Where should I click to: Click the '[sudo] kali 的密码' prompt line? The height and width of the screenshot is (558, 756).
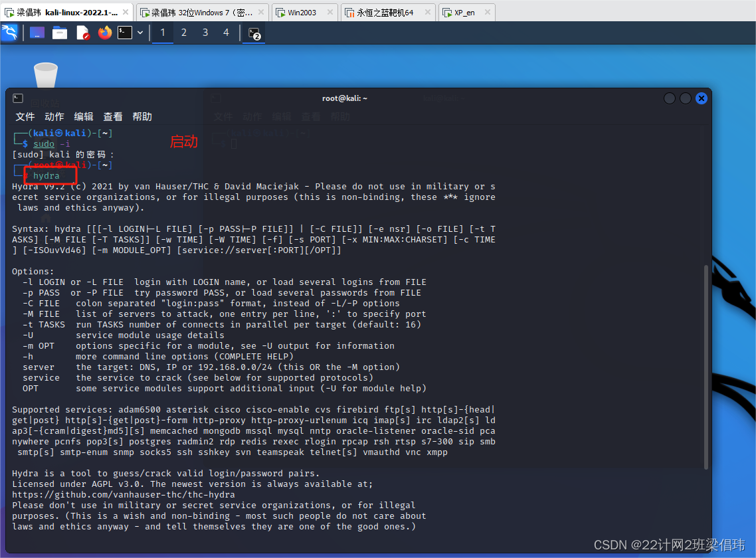[63, 155]
